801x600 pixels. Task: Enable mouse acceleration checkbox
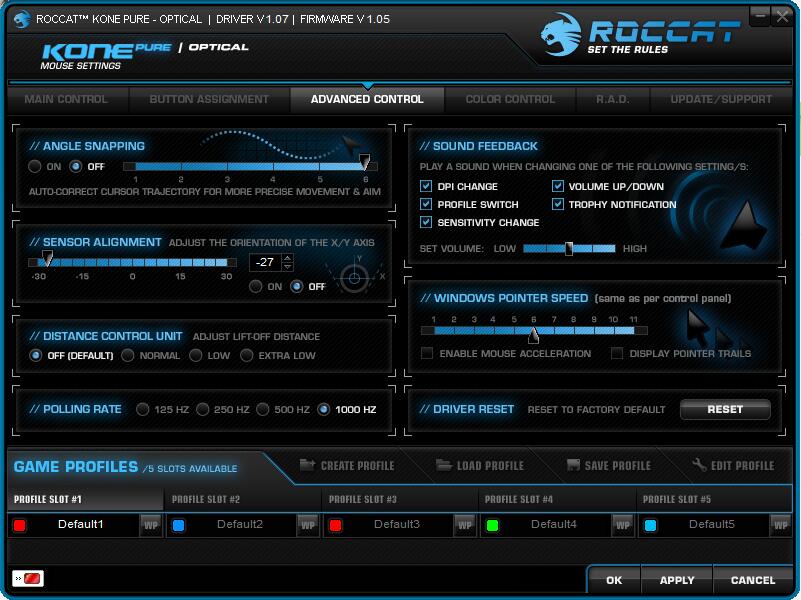point(427,353)
